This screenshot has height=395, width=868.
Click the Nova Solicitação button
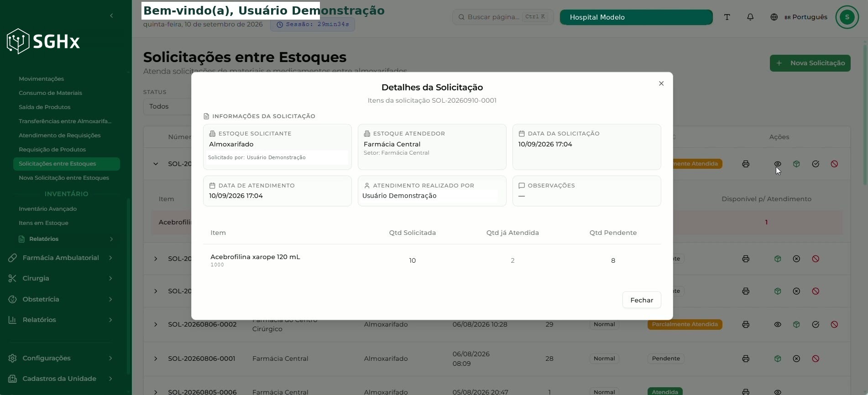[x=810, y=63]
